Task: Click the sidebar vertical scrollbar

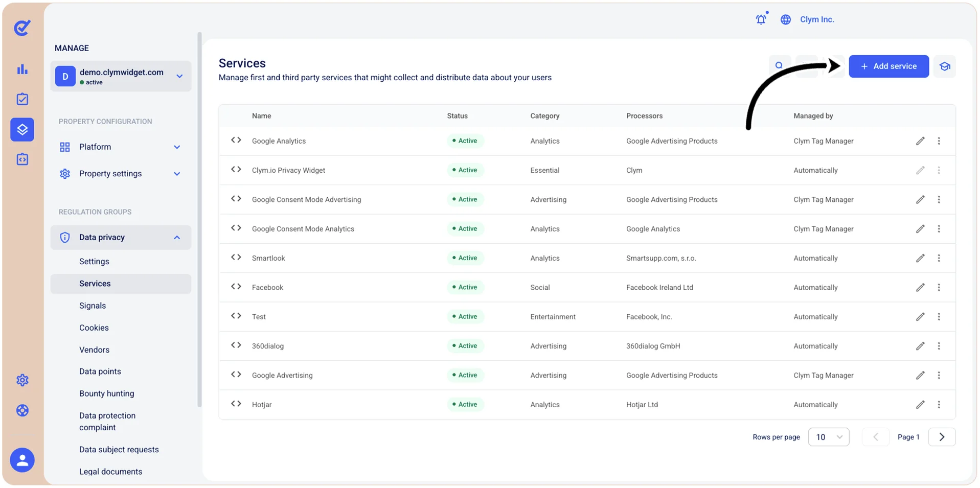Action: tap(199, 220)
